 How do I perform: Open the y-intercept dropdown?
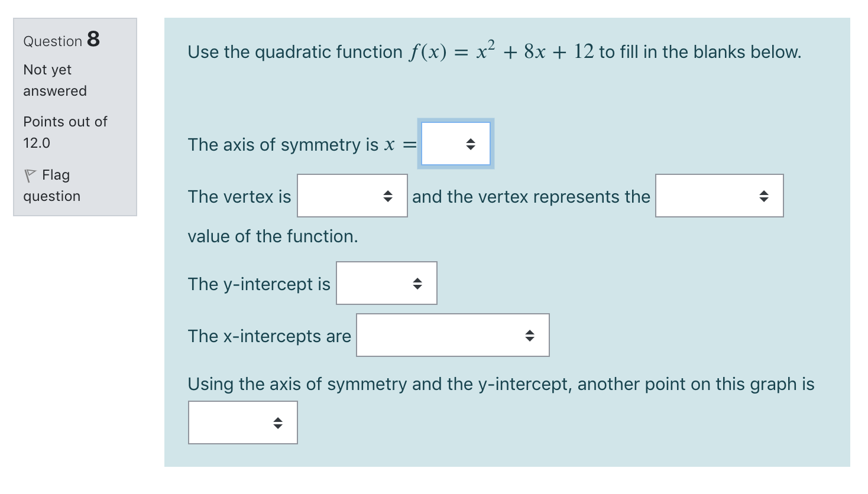[386, 284]
